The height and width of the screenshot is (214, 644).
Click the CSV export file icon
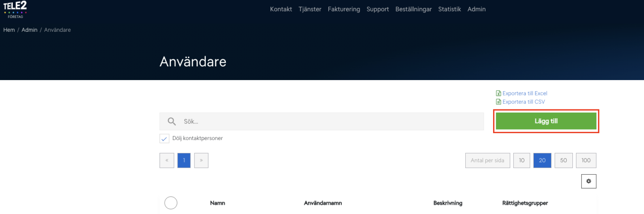coord(498,102)
